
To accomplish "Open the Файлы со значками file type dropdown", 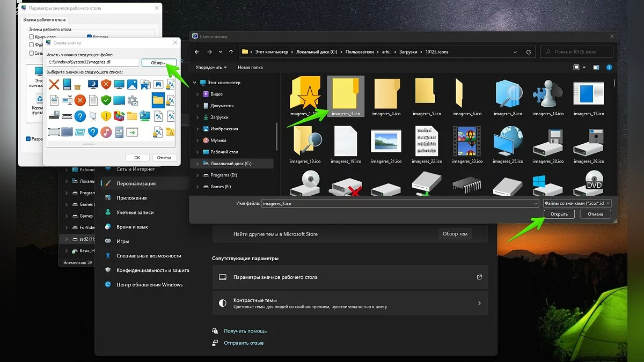I will click(x=577, y=203).
